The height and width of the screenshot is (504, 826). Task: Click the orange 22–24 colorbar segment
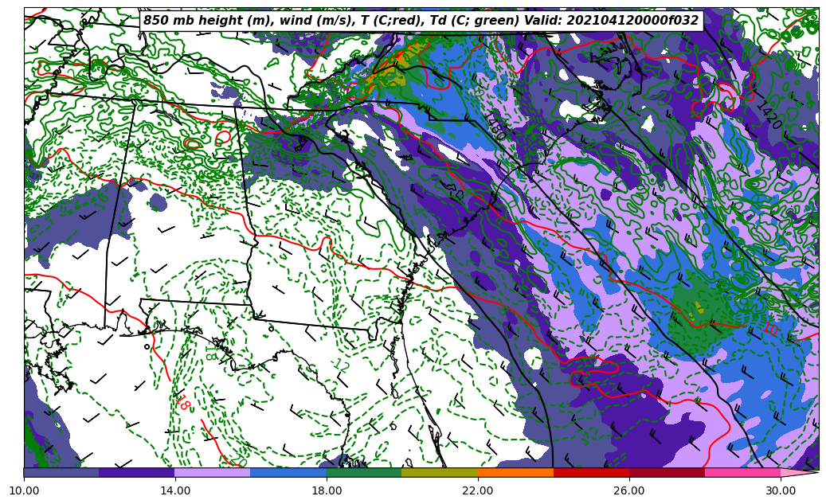515,472
